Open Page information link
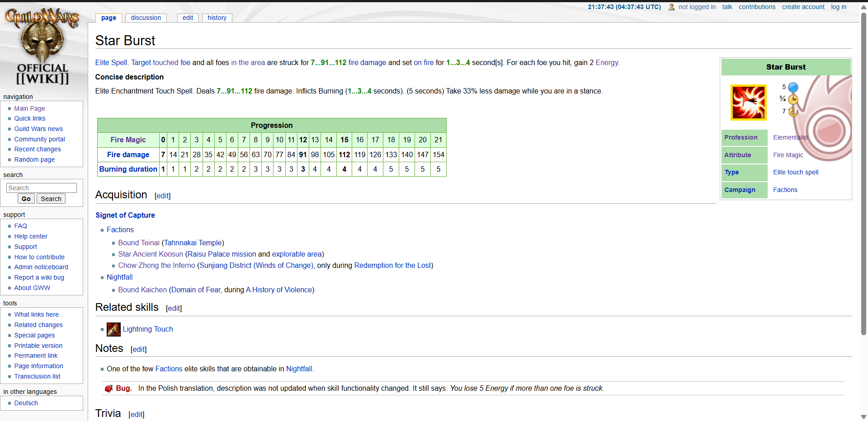Viewport: 868px width, 421px height. pyautogui.click(x=38, y=366)
